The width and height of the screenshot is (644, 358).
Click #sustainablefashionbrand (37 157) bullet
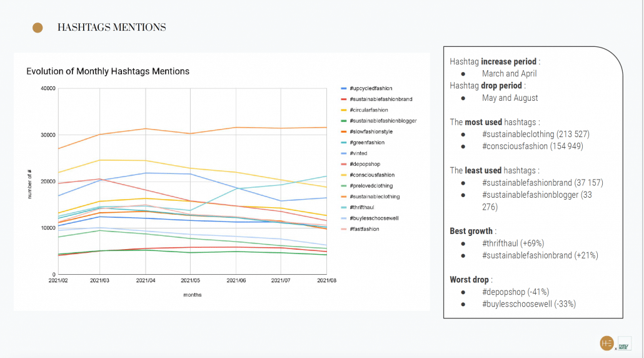coord(543,183)
